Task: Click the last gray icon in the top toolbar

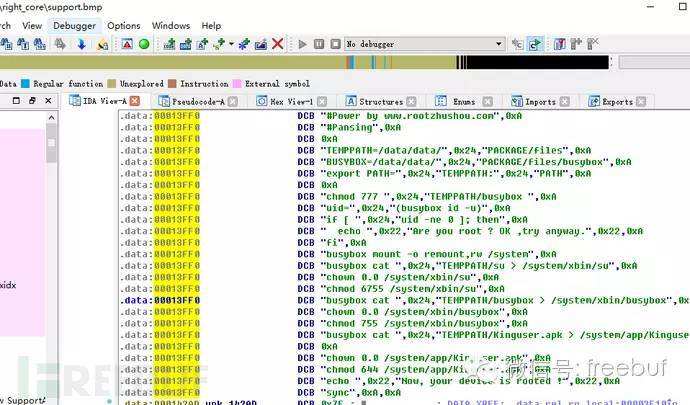Action: point(593,44)
